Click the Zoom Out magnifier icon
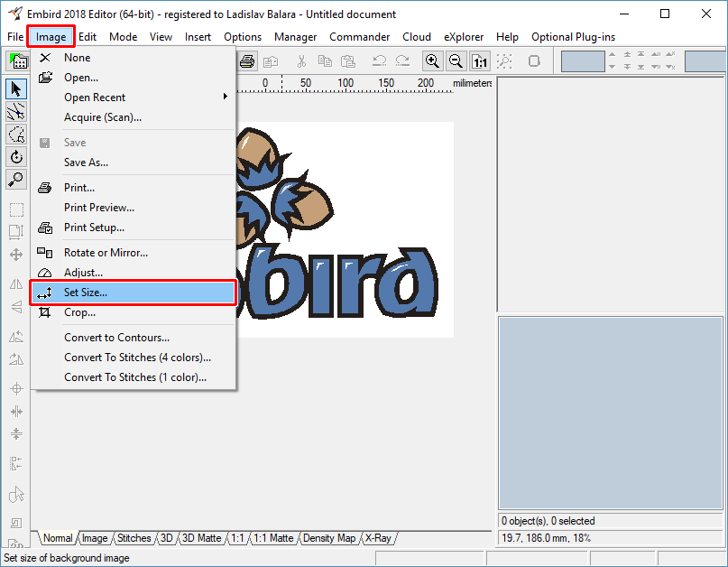The width and height of the screenshot is (728, 567). click(x=456, y=61)
